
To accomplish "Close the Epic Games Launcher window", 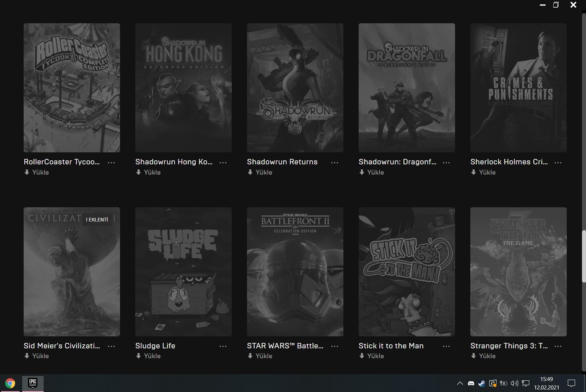I will (x=574, y=5).
